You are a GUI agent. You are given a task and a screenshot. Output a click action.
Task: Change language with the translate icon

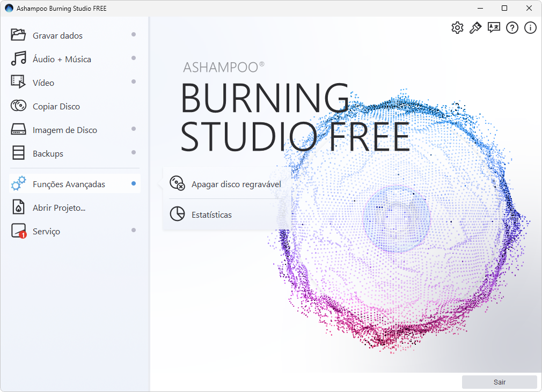[494, 27]
